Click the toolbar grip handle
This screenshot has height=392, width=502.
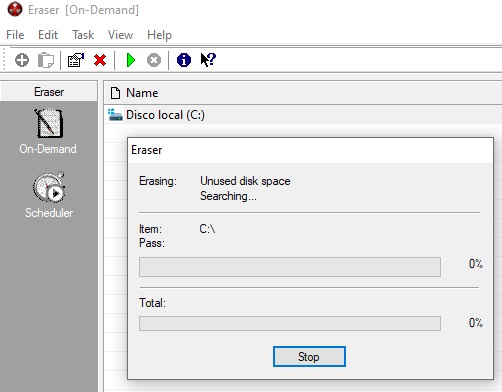(5, 60)
